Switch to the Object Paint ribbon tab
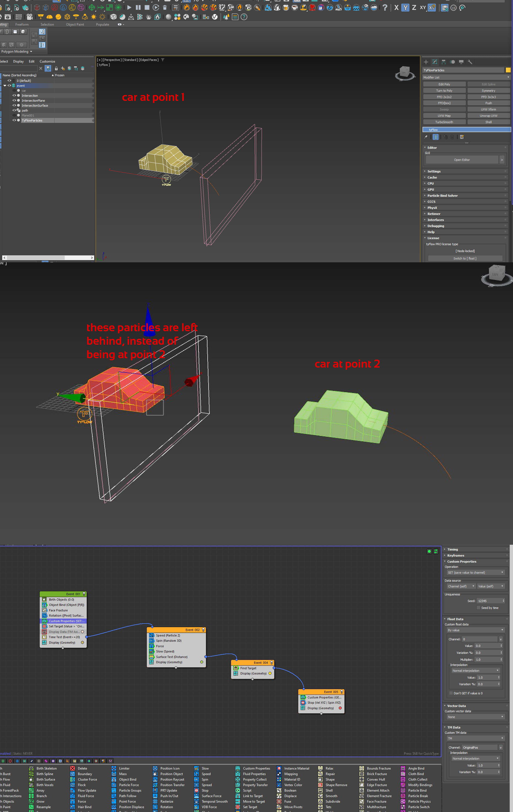Screen dimensions: 513x812 tap(75, 25)
